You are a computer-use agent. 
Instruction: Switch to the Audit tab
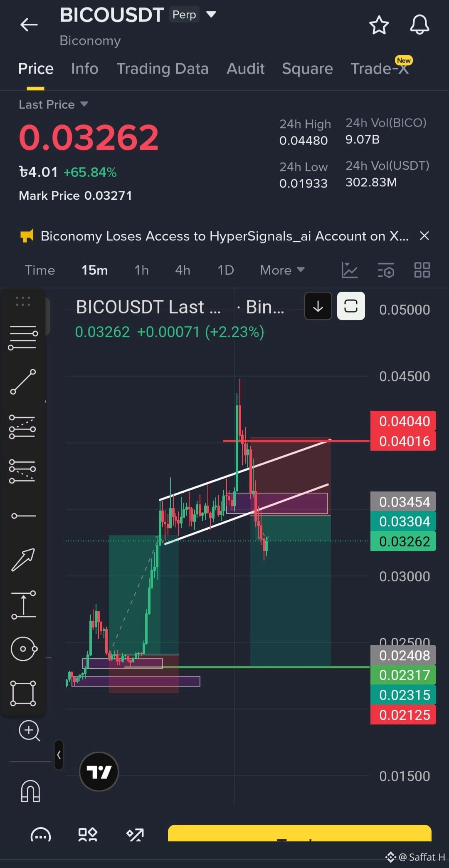[x=246, y=69]
